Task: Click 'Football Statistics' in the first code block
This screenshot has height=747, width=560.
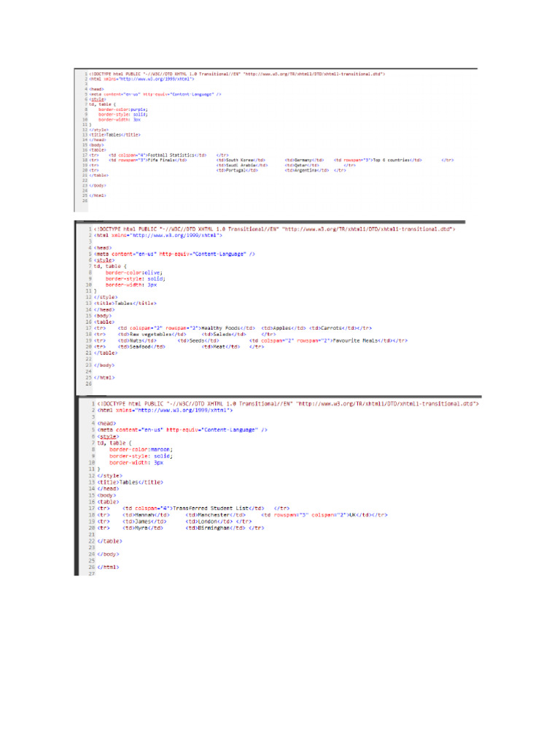Action: pos(171,155)
